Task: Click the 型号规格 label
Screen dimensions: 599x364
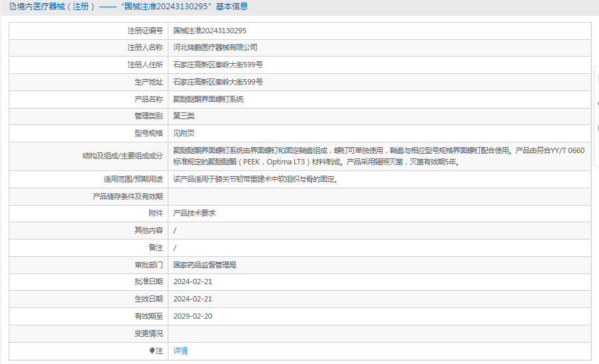Action: coord(148,133)
